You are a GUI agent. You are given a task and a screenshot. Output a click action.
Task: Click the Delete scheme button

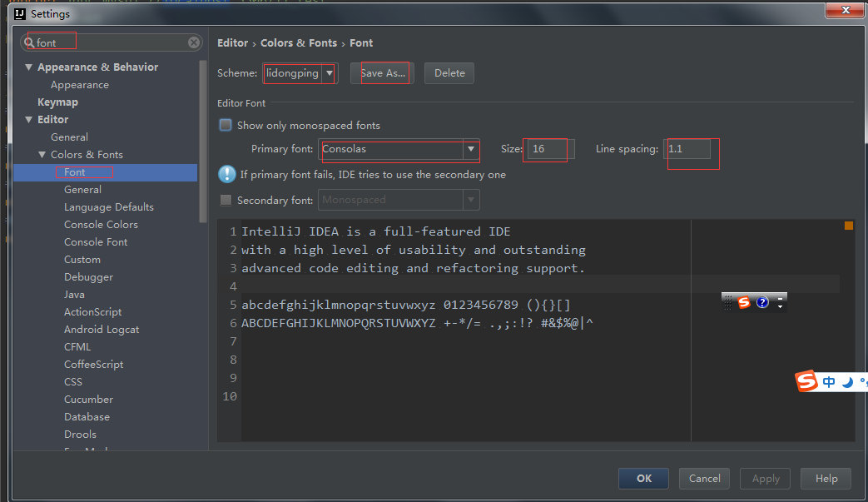click(449, 73)
